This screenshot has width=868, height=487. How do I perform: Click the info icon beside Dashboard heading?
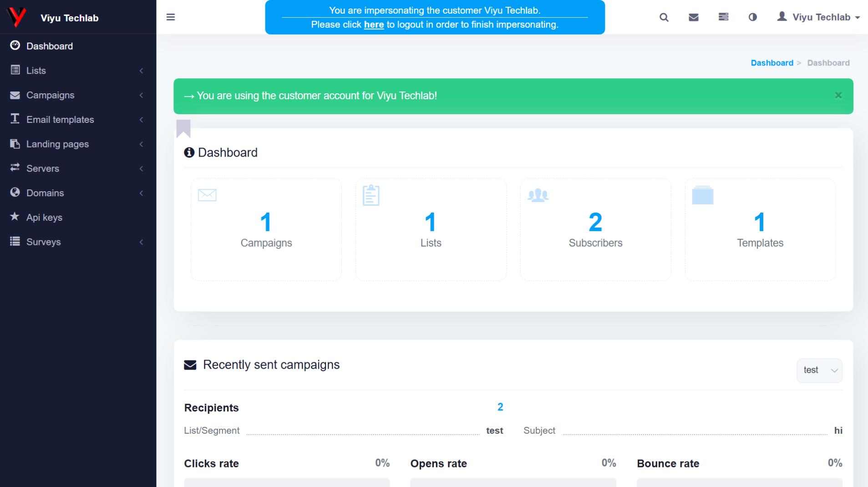[x=189, y=152]
